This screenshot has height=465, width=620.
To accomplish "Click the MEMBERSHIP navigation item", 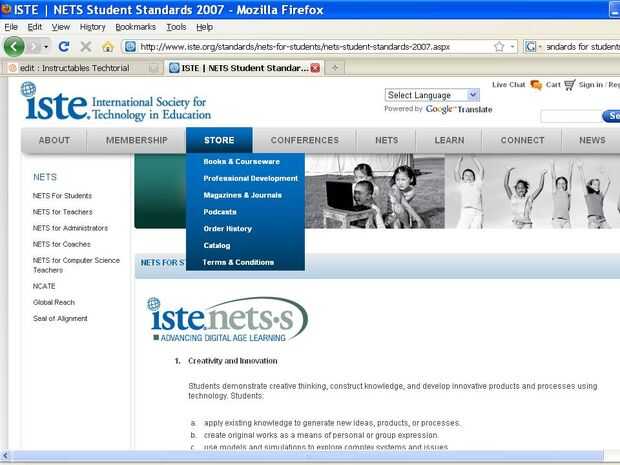I will pyautogui.click(x=137, y=140).
